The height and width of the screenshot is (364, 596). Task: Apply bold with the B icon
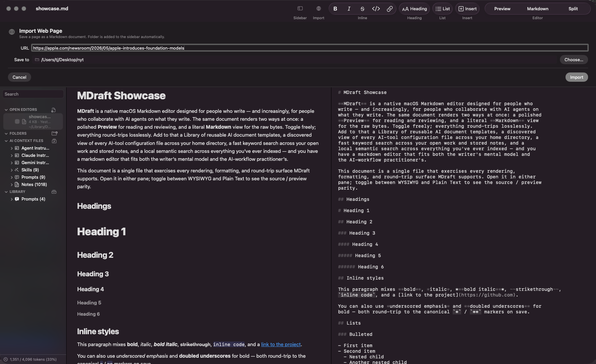[x=335, y=9]
